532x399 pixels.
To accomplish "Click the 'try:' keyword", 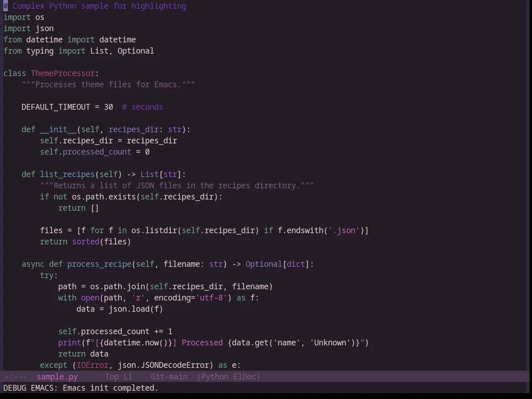I will coord(49,275).
